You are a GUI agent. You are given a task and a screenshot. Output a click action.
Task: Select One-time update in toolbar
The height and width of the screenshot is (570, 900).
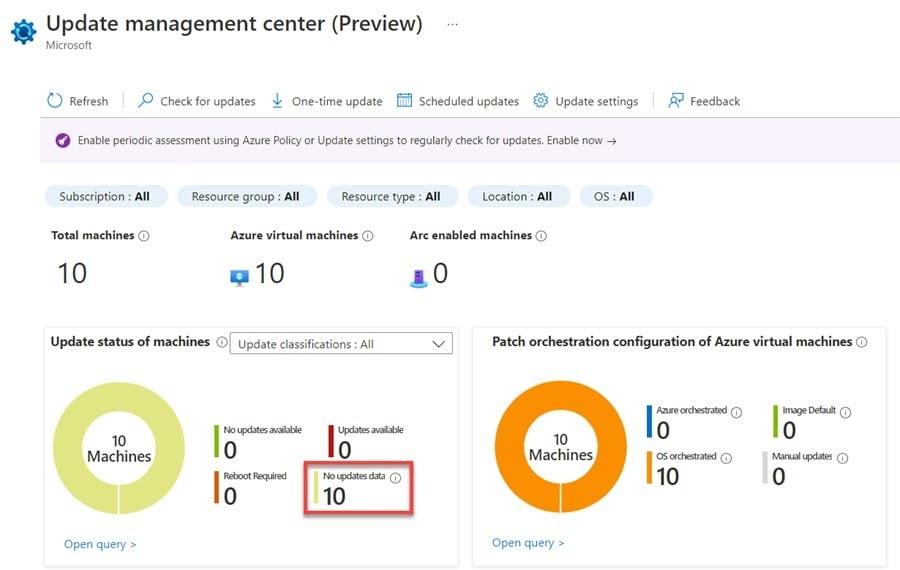click(x=337, y=102)
